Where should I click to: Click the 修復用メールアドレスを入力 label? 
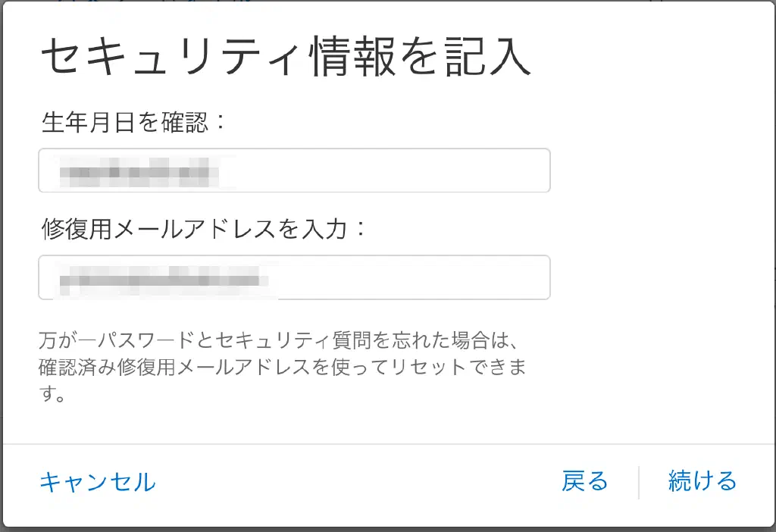[204, 228]
